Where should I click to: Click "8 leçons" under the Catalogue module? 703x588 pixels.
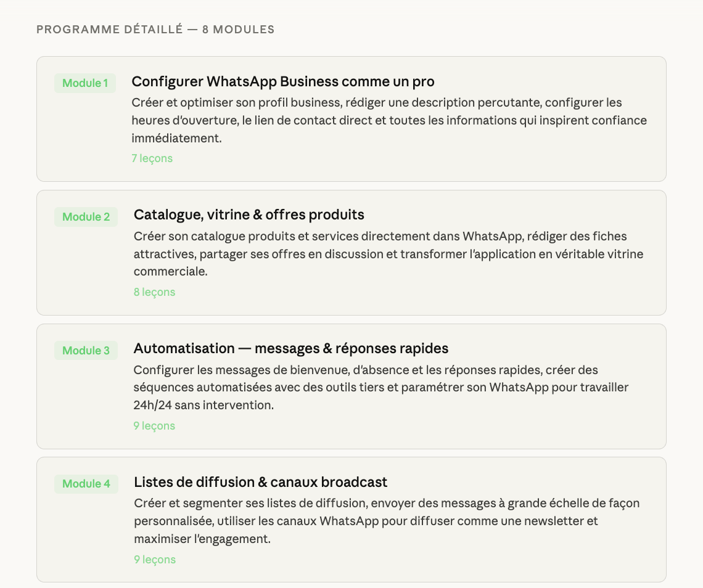pos(155,292)
